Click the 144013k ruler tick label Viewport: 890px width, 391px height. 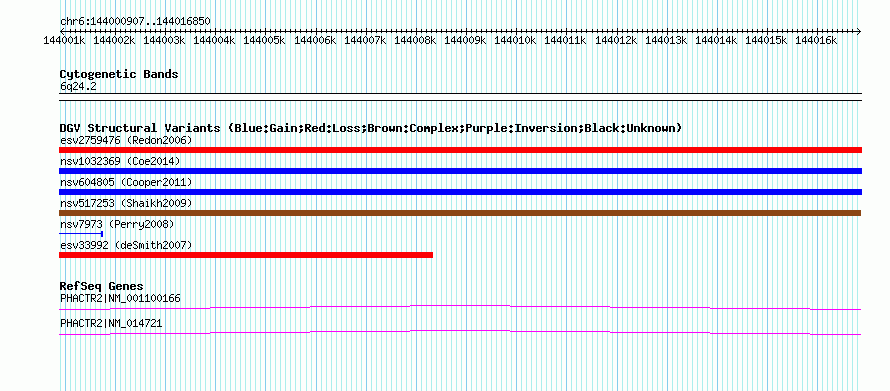click(x=666, y=40)
